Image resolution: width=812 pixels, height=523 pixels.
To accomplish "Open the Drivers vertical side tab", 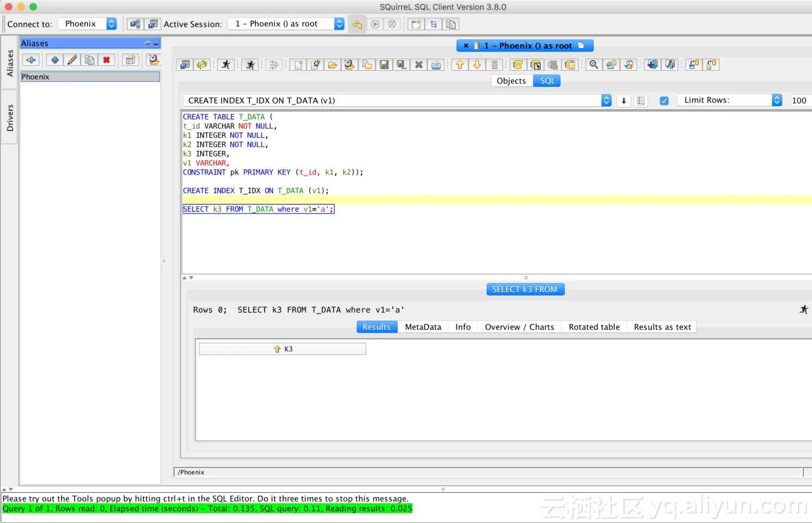I will 10,118.
